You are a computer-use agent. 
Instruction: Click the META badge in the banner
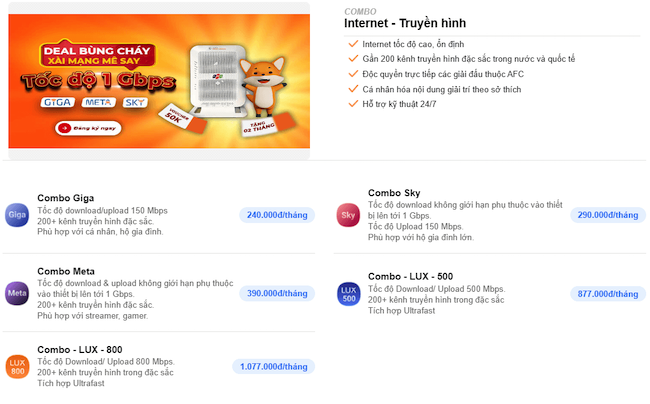(x=98, y=102)
